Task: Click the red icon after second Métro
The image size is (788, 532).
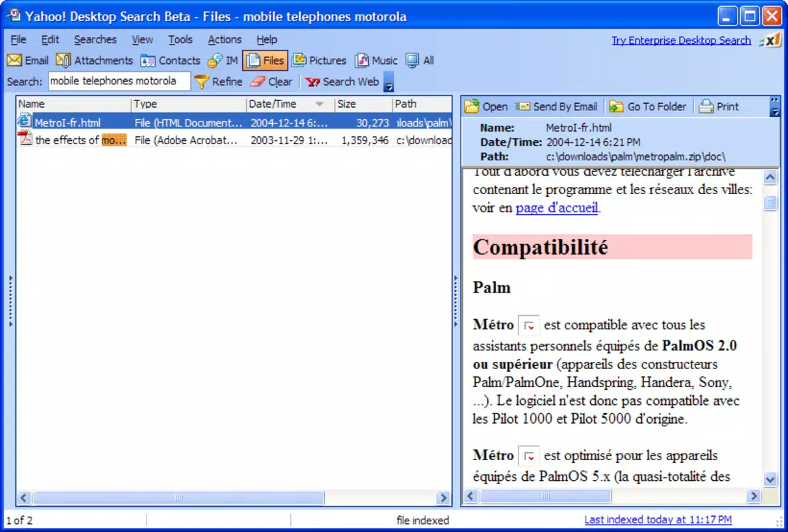Action: point(528,456)
